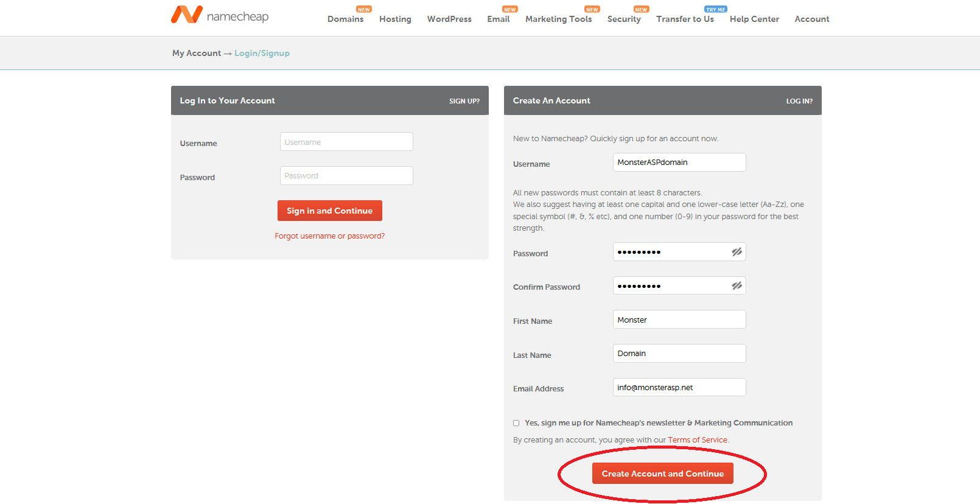Click the NEW badge above Domains
980x504 pixels.
tap(364, 9)
